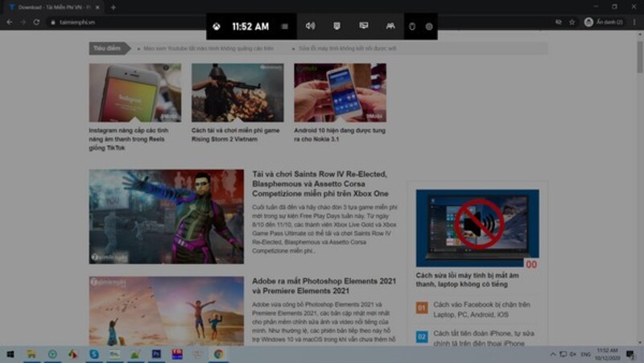Open Saints Row IV Re-Elected headline

tap(320, 184)
